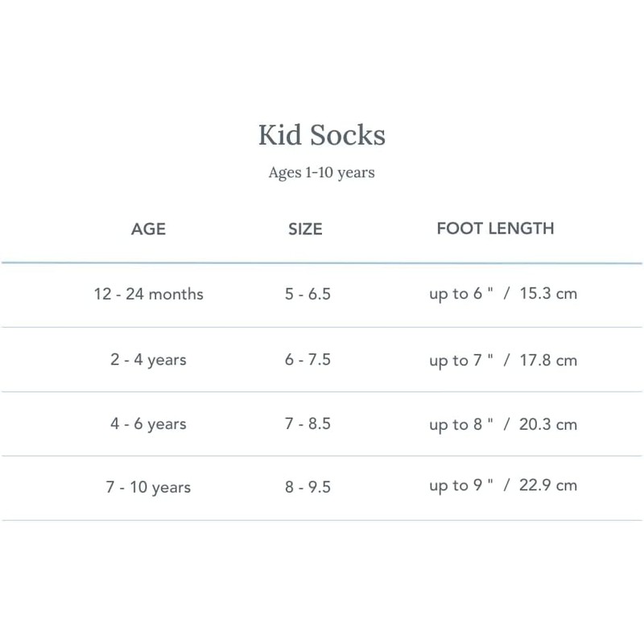Click the Kid Socks title
This screenshot has width=644, height=644.
[321, 135]
